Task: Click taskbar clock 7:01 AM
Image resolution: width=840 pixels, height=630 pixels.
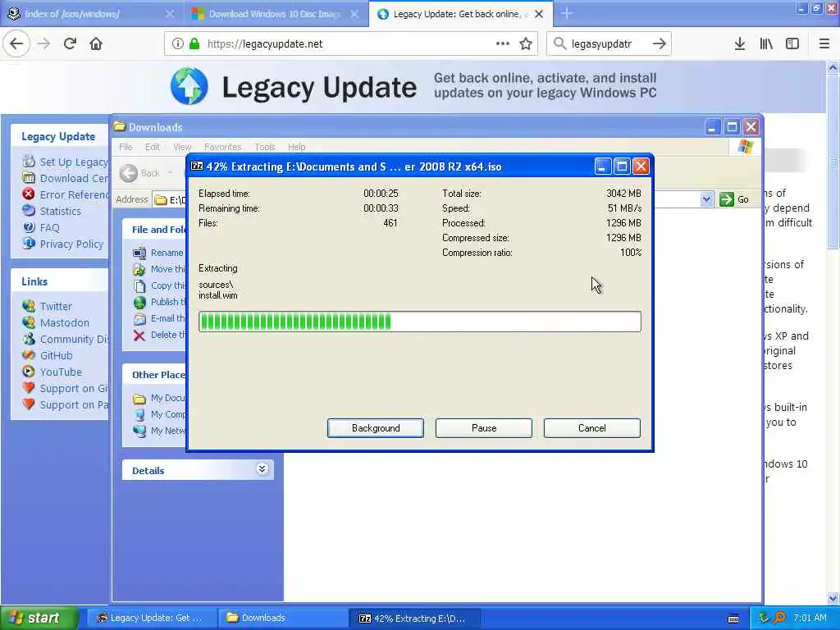Action: (x=810, y=618)
